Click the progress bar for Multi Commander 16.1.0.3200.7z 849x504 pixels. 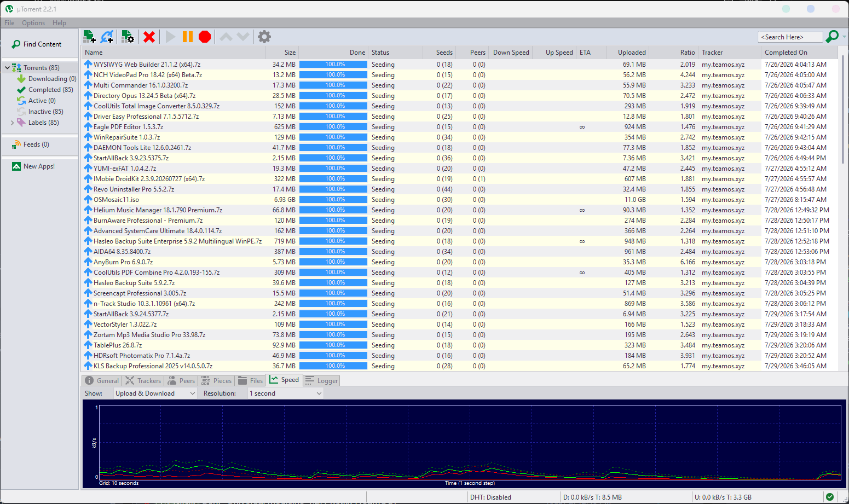(333, 85)
